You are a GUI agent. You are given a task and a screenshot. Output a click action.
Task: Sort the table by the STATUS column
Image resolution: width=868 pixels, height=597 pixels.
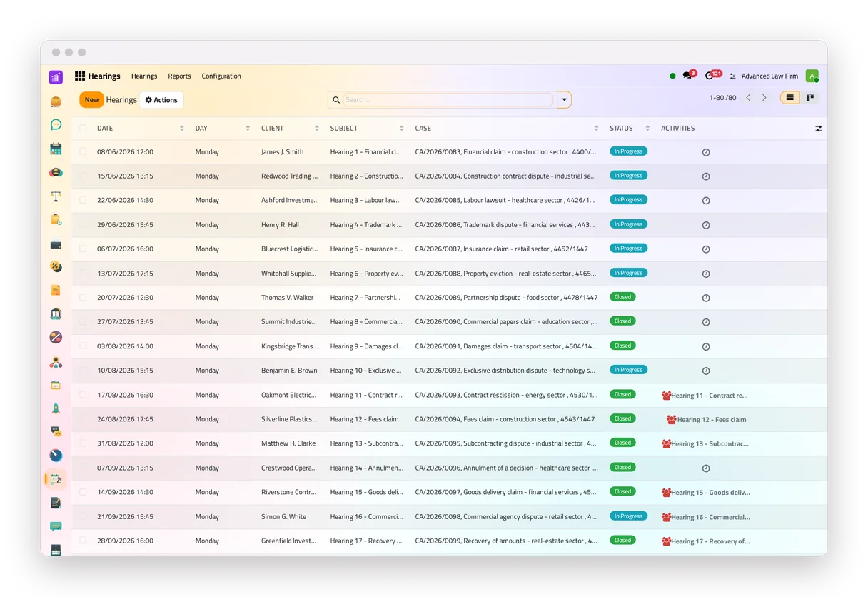tap(630, 129)
